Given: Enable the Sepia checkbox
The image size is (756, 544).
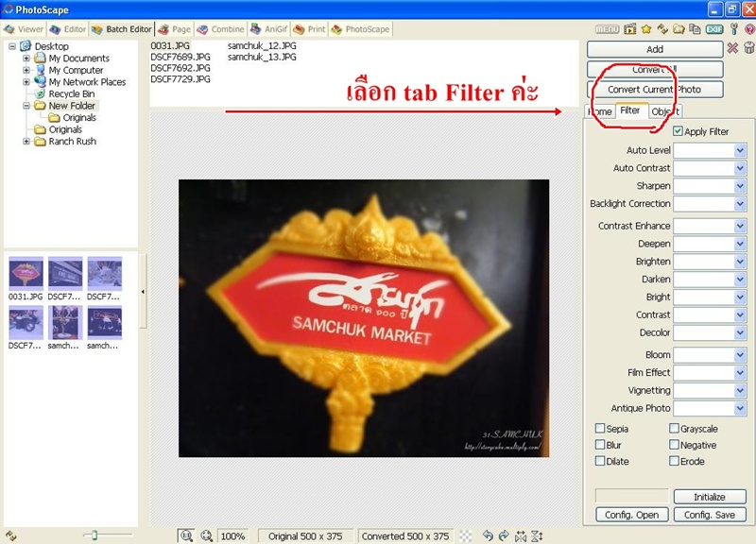Looking at the screenshot, I should coord(600,429).
